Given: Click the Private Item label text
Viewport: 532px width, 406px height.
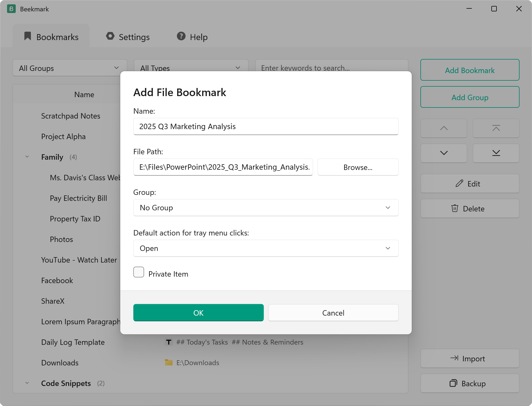Looking at the screenshot, I should [168, 274].
